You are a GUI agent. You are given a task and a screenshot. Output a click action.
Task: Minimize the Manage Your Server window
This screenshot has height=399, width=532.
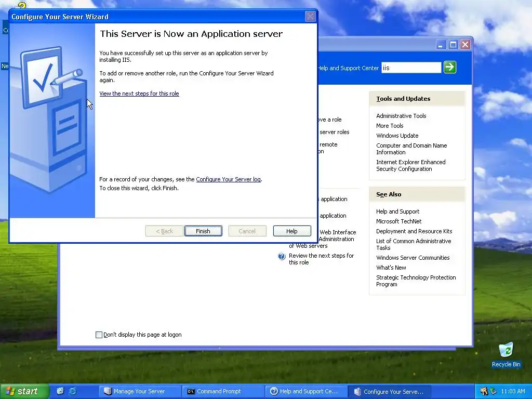coord(441,45)
